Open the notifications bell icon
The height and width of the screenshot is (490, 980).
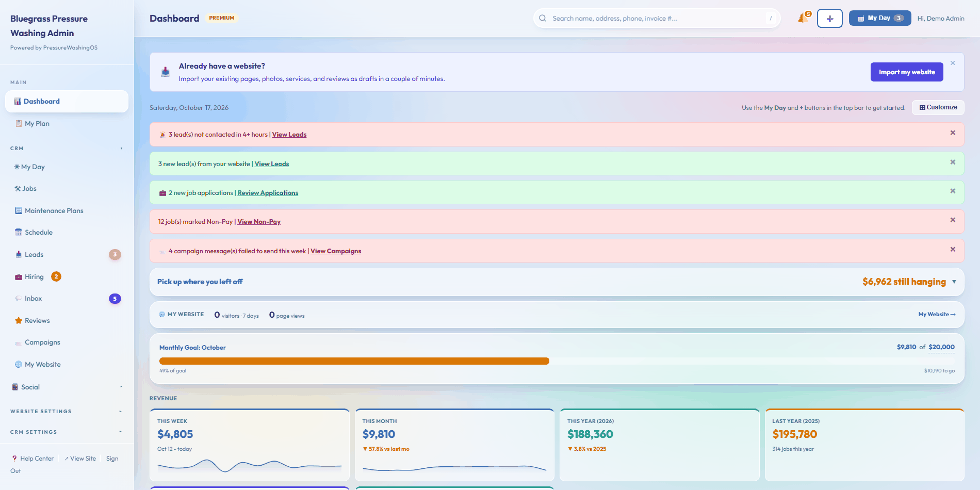click(803, 18)
